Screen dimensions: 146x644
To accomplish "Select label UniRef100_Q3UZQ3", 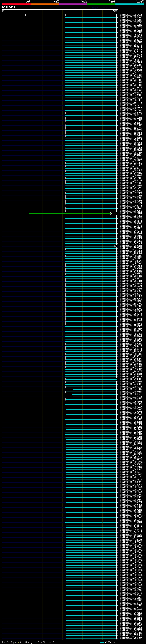I will [x=131, y=600].
